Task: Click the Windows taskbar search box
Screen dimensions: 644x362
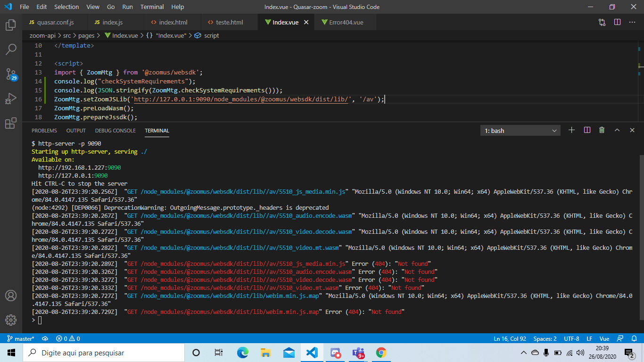Action: click(104, 353)
